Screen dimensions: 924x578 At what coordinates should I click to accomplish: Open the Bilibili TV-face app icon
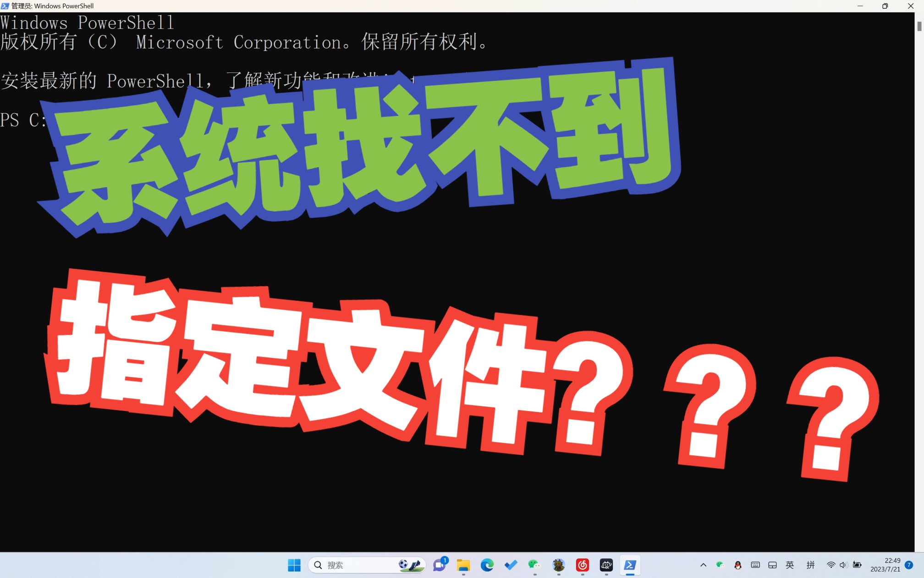(606, 565)
